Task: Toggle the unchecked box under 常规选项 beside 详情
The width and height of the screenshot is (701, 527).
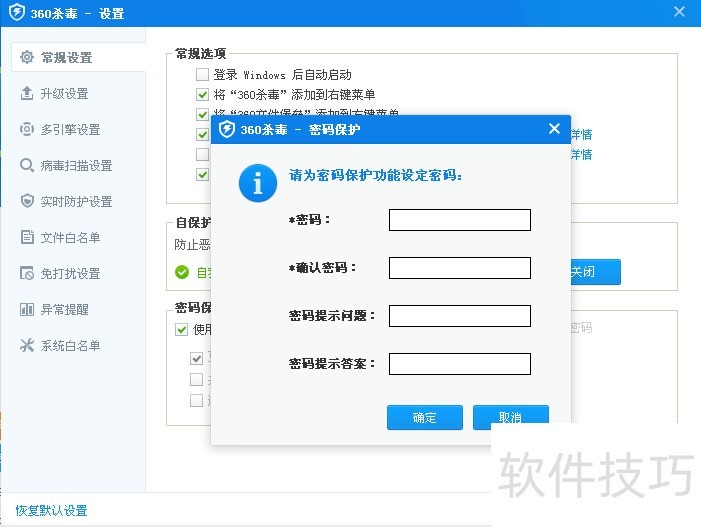Action: tap(203, 154)
